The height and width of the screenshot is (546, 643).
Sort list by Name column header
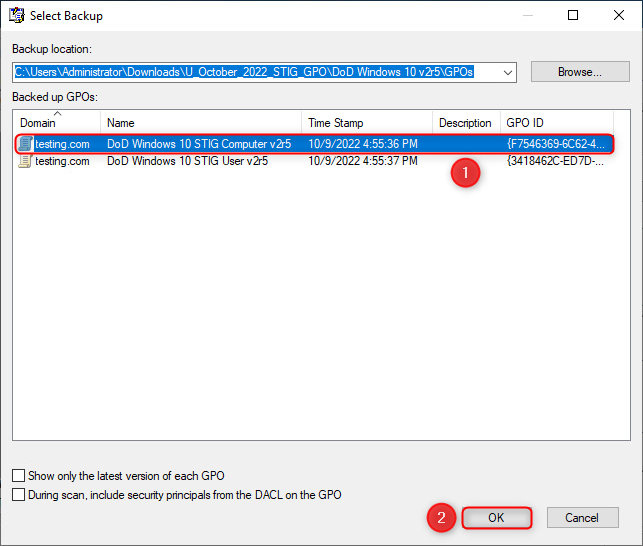point(200,123)
